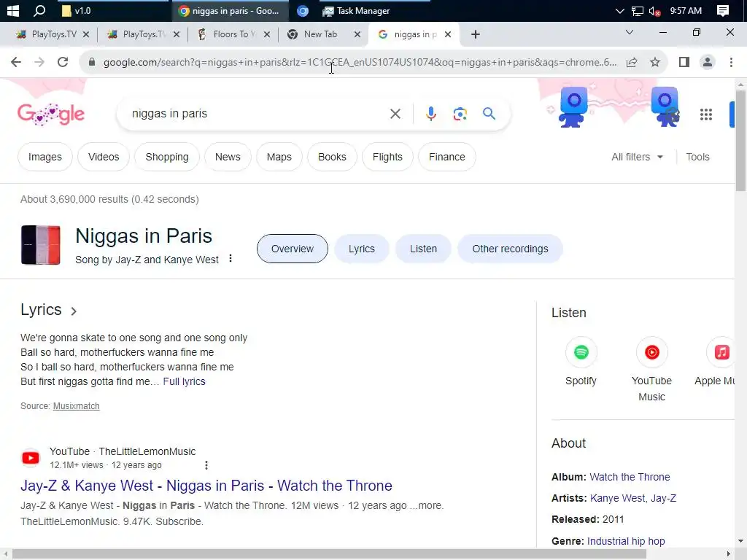Filter results by Shopping
Screen dimensions: 747x560
click(x=167, y=157)
